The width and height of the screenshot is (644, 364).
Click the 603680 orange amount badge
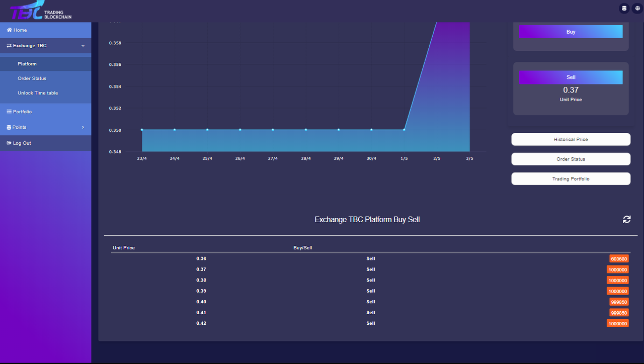619,259
